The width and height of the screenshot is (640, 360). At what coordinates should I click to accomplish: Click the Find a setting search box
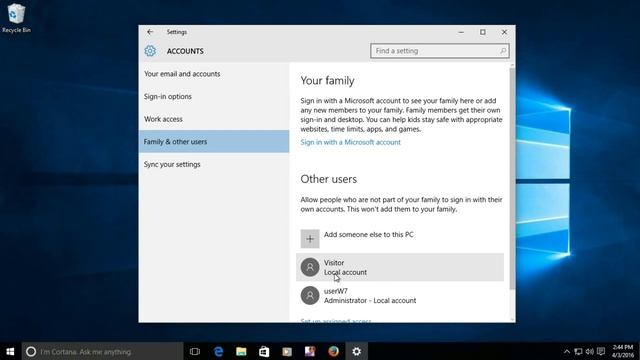(x=440, y=51)
